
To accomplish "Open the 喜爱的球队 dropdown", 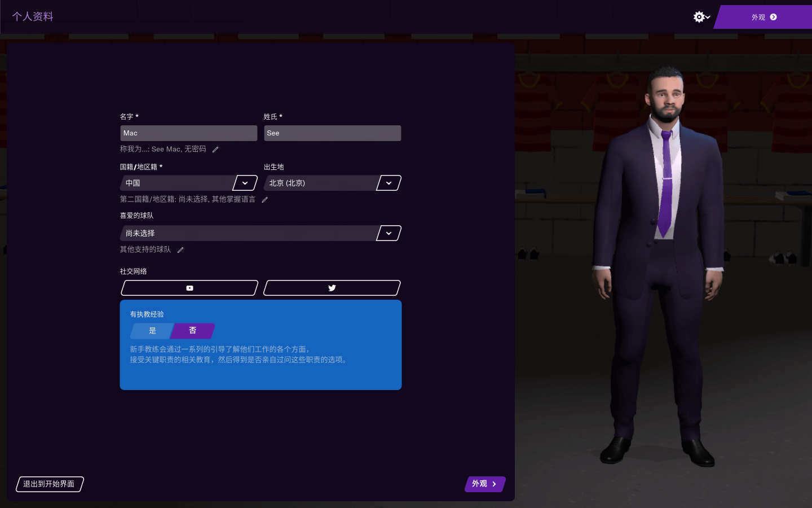I will coord(261,233).
